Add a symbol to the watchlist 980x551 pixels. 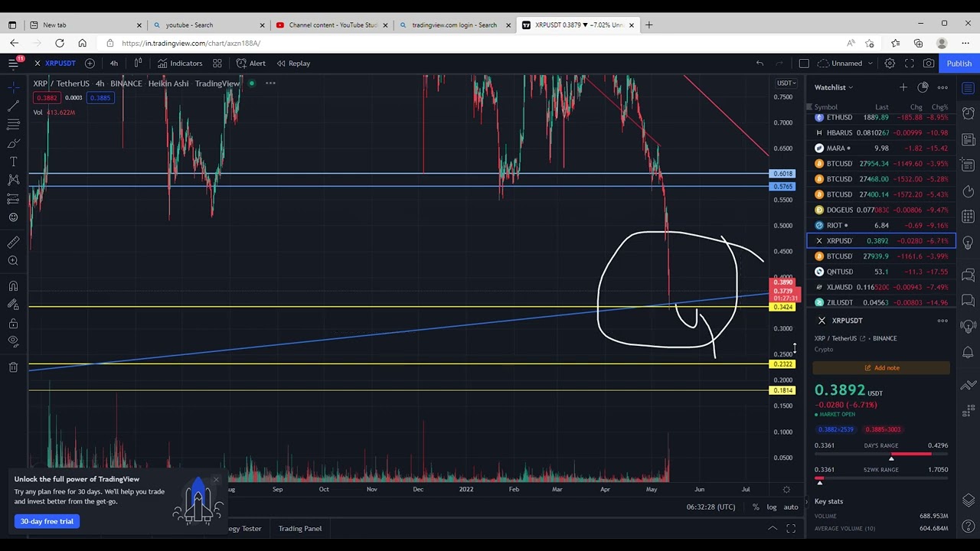pyautogui.click(x=903, y=87)
